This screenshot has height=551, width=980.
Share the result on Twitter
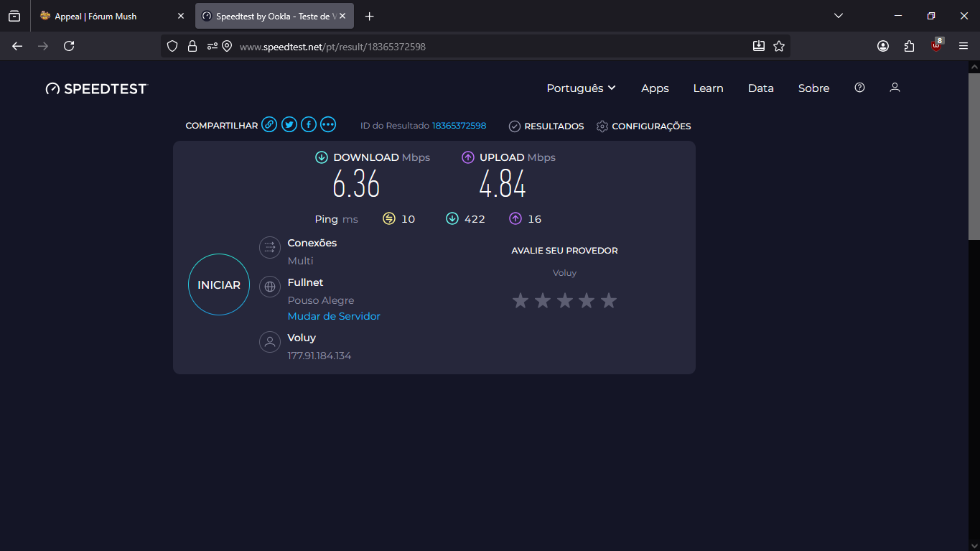(289, 125)
